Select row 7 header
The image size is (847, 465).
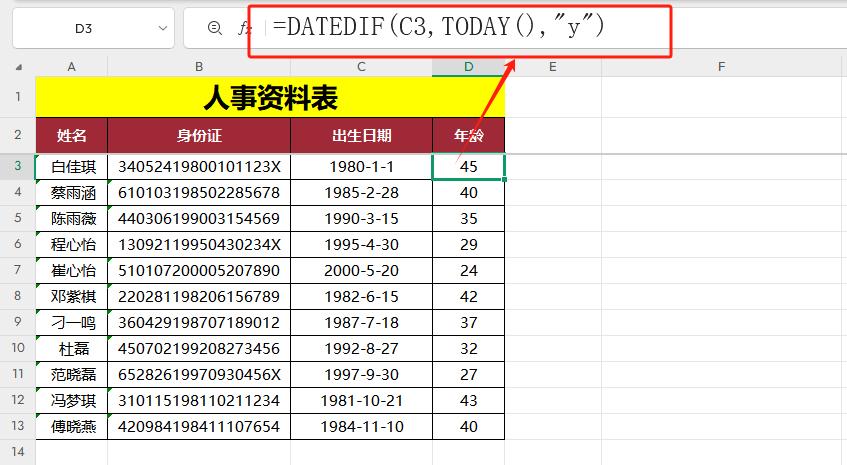[x=18, y=270]
